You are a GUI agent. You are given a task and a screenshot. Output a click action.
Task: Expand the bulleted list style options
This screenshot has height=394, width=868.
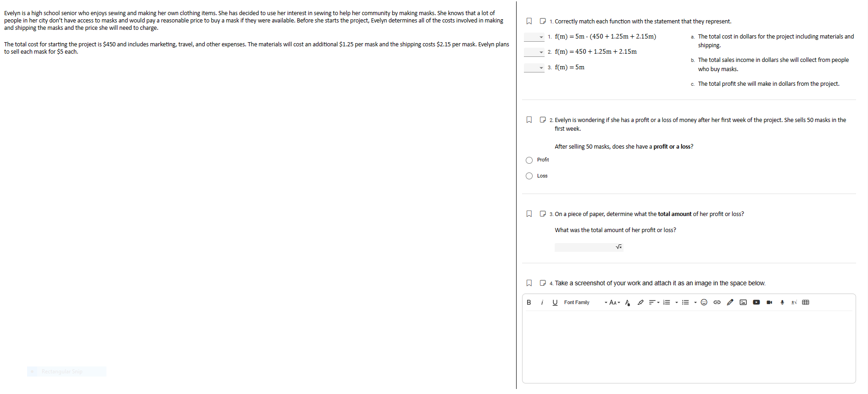pos(696,302)
